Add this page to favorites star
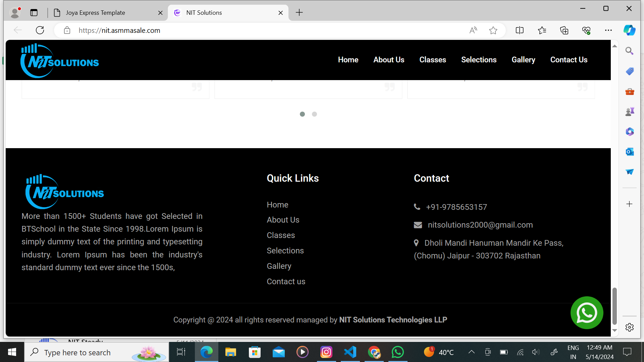This screenshot has height=362, width=644. [x=493, y=31]
